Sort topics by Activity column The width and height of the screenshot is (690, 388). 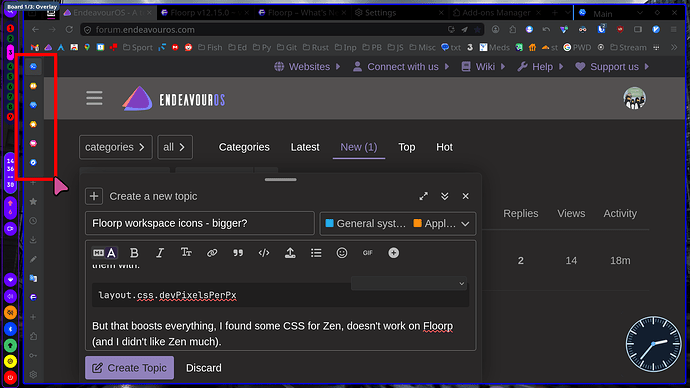pyautogui.click(x=620, y=213)
